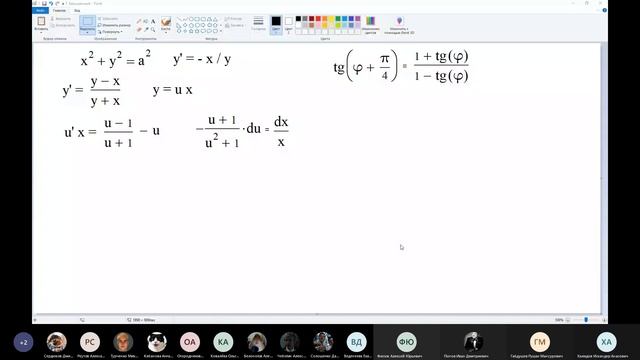Select the cat picture participant avatar
640x360 pixels.
click(157, 342)
